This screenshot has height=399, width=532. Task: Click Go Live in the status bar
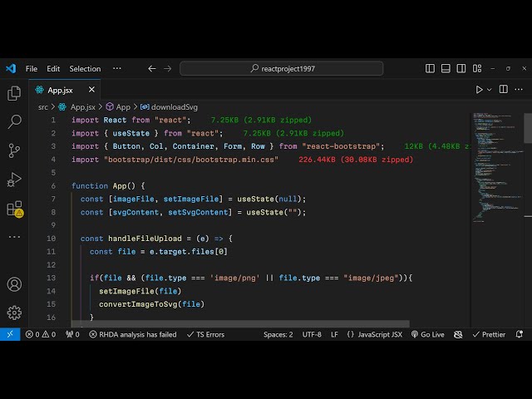(x=426, y=334)
